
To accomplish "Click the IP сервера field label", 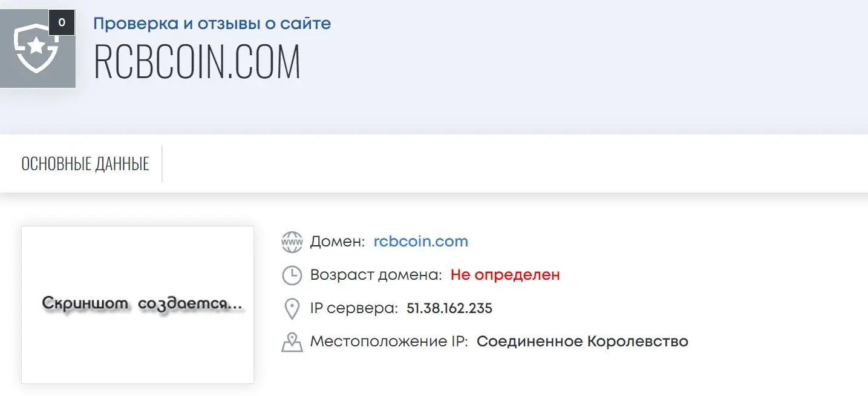I will [354, 308].
